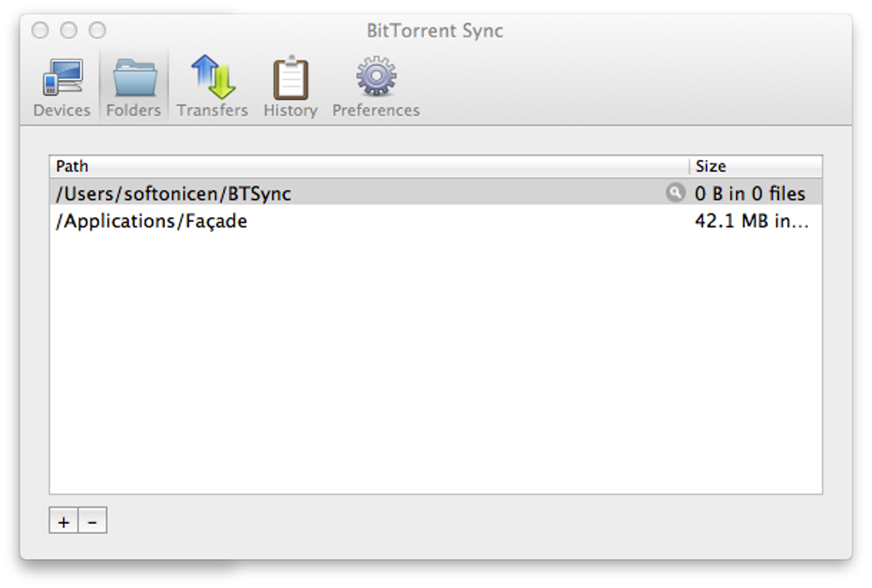This screenshot has height=588, width=872.
Task: Click empty area of the folder list
Action: tap(427, 359)
